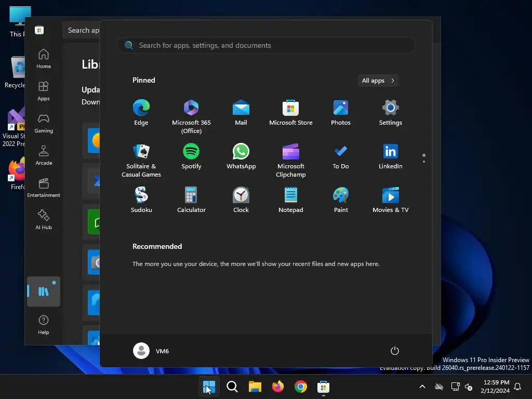
Task: Open Settings from the Start menu
Action: 391,113
